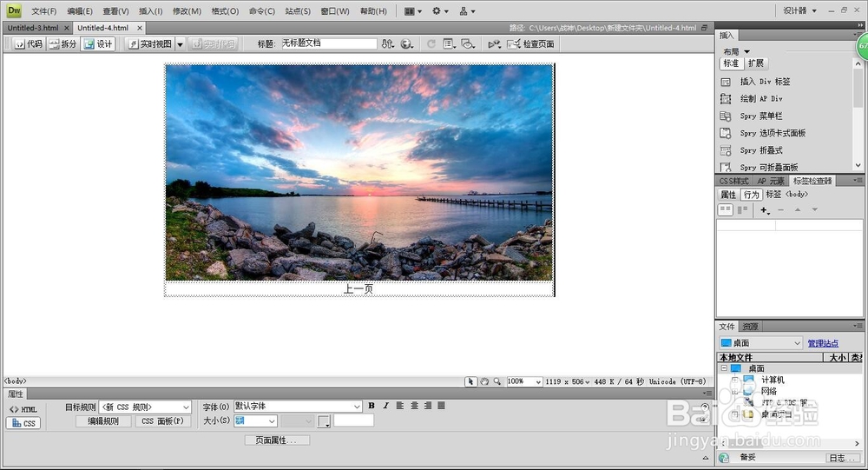Click the Insert panel scrollbar down arrow
Viewport: 868px width, 470px height.
858,165
